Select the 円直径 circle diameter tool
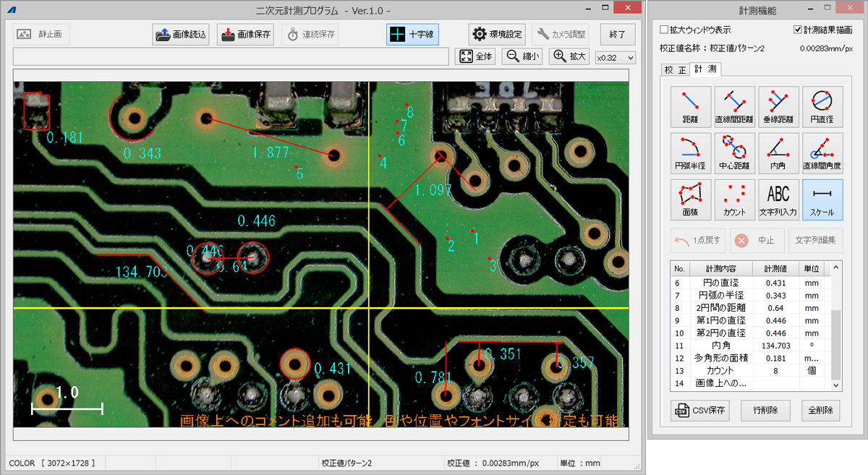Screen dimensions: 868x475 point(822,106)
